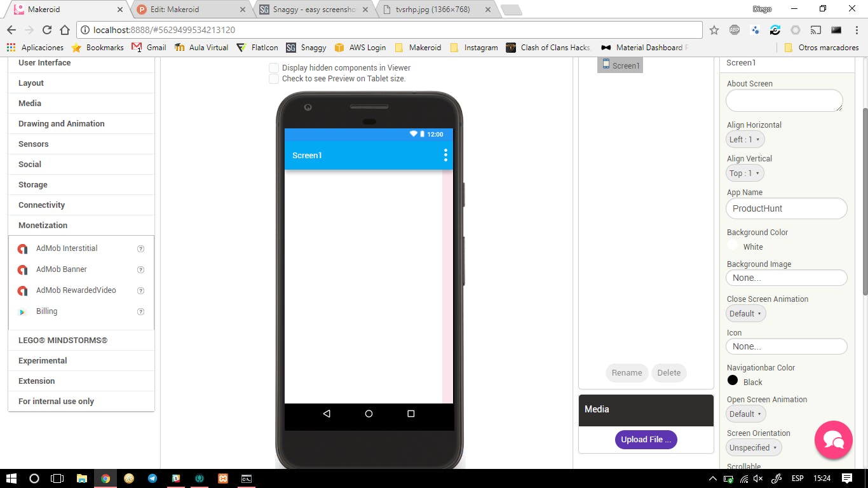Screen dimensions: 868x488
Task: Open the AWS Login bookmark
Action: pyautogui.click(x=360, y=48)
